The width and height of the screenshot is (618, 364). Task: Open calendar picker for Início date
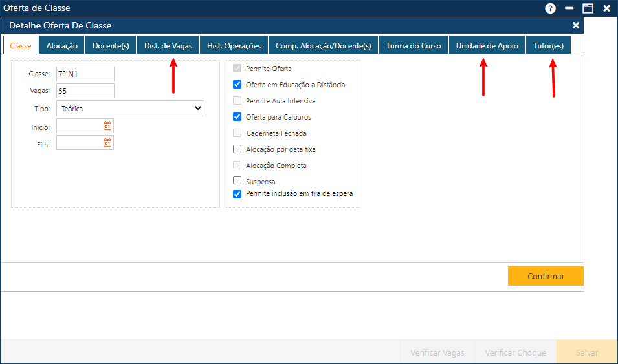click(107, 126)
